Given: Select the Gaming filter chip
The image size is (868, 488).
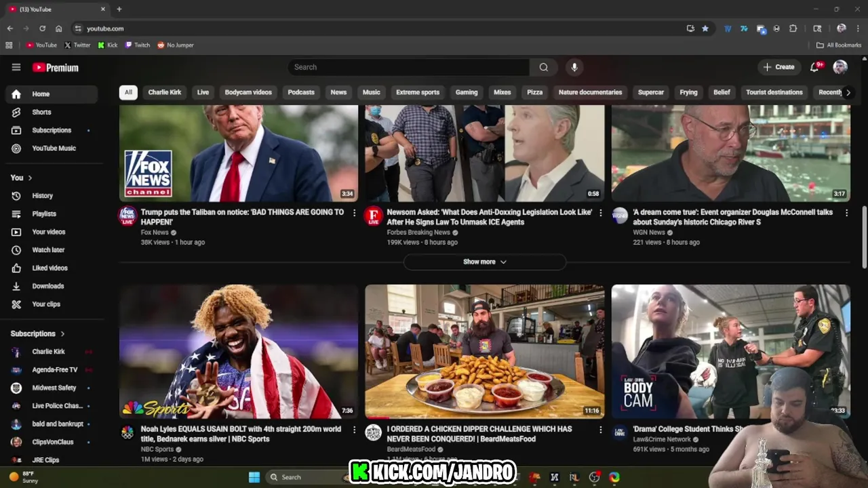Looking at the screenshot, I should (x=467, y=92).
